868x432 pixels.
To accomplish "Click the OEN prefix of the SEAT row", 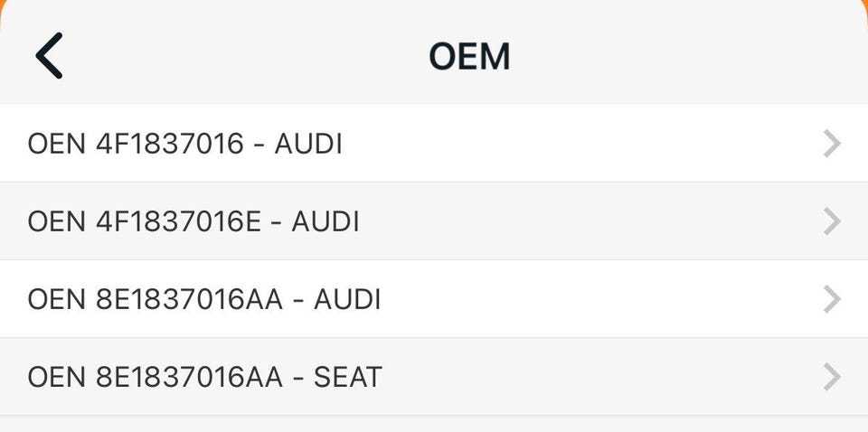I will coord(56,377).
